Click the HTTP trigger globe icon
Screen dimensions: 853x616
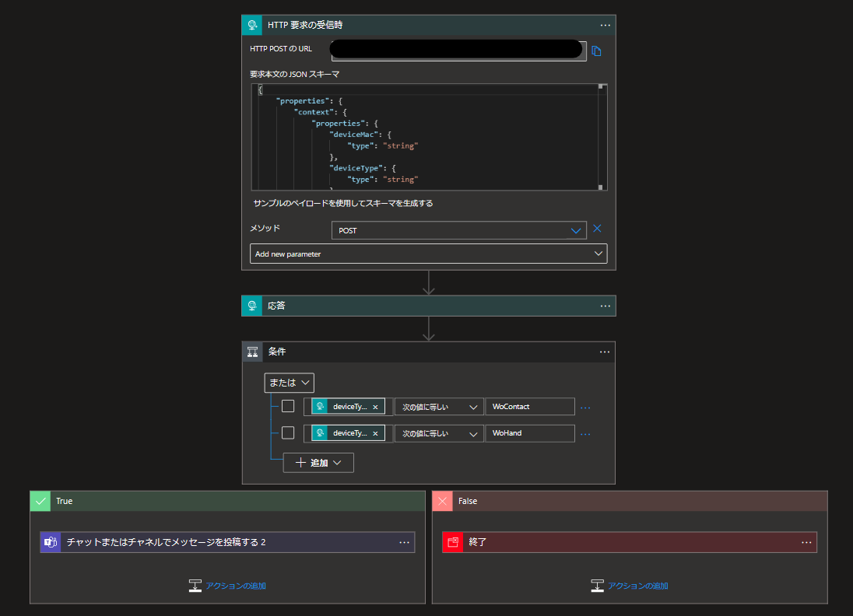[251, 24]
